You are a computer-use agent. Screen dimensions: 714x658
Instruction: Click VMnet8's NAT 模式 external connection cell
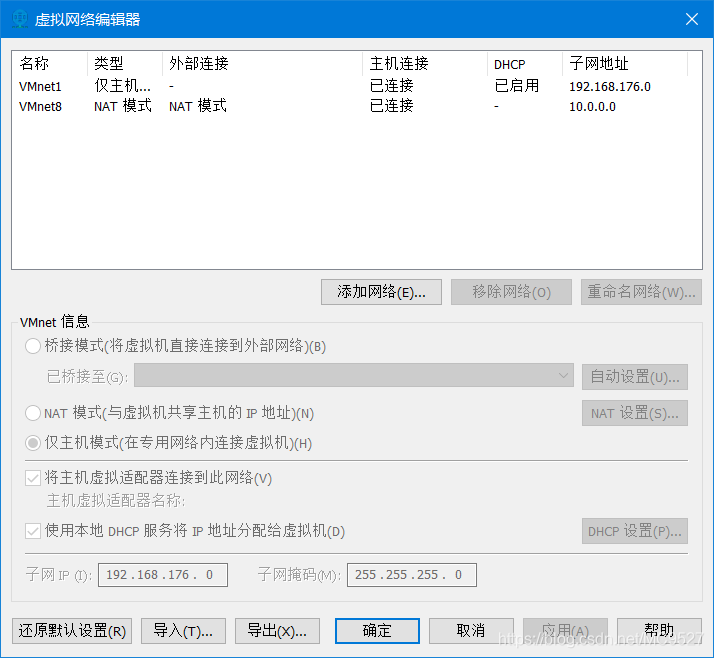(198, 106)
